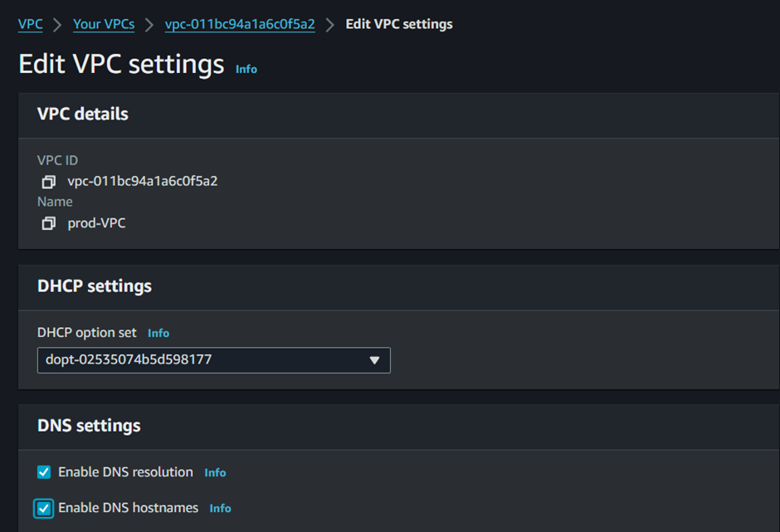The image size is (780, 532).
Task: Copy the VPC ID value icon
Action: [x=48, y=182]
